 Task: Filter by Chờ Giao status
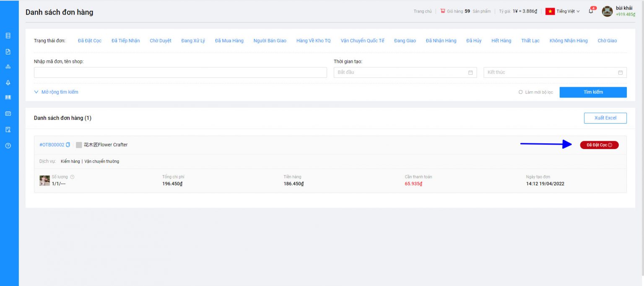[x=607, y=41]
